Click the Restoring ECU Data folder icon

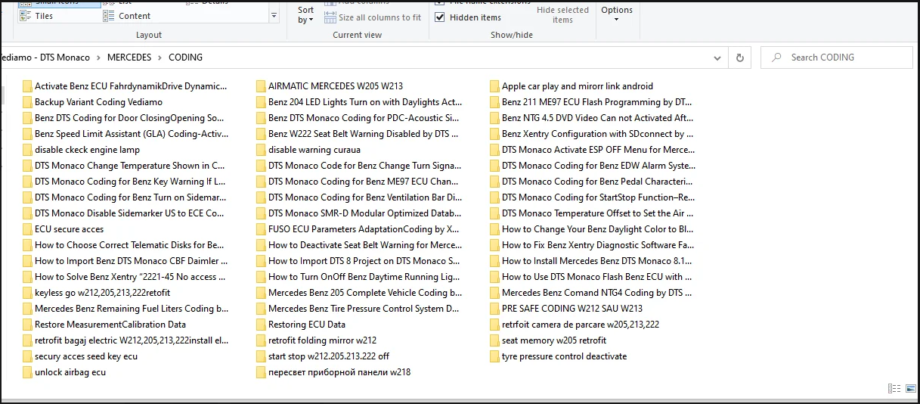click(261, 324)
